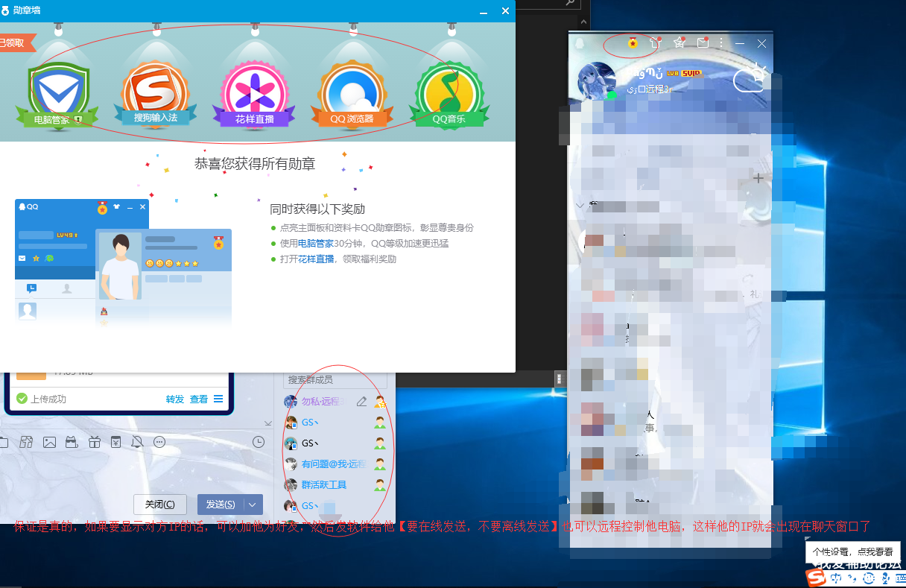Open message history clock icon
Viewport: 906px width, 588px height.
pyautogui.click(x=259, y=442)
